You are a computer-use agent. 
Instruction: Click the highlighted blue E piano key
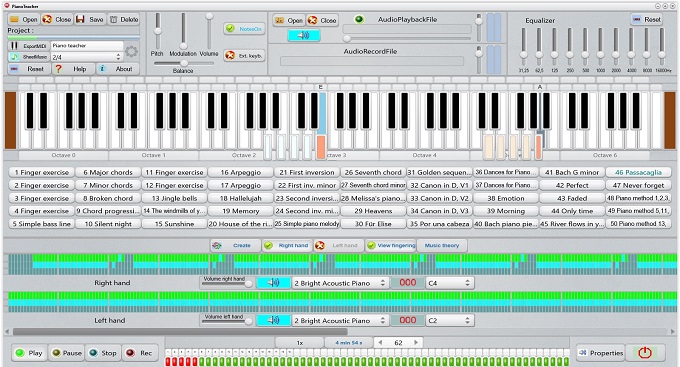(322, 113)
